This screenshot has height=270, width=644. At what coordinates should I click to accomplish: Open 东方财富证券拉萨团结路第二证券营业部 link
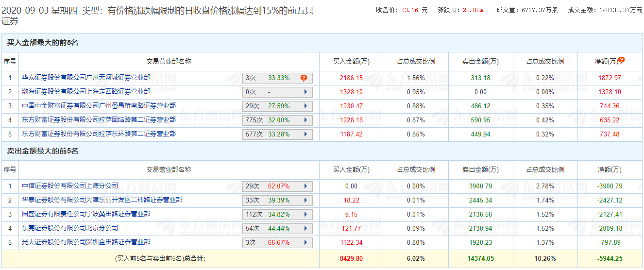click(99, 119)
